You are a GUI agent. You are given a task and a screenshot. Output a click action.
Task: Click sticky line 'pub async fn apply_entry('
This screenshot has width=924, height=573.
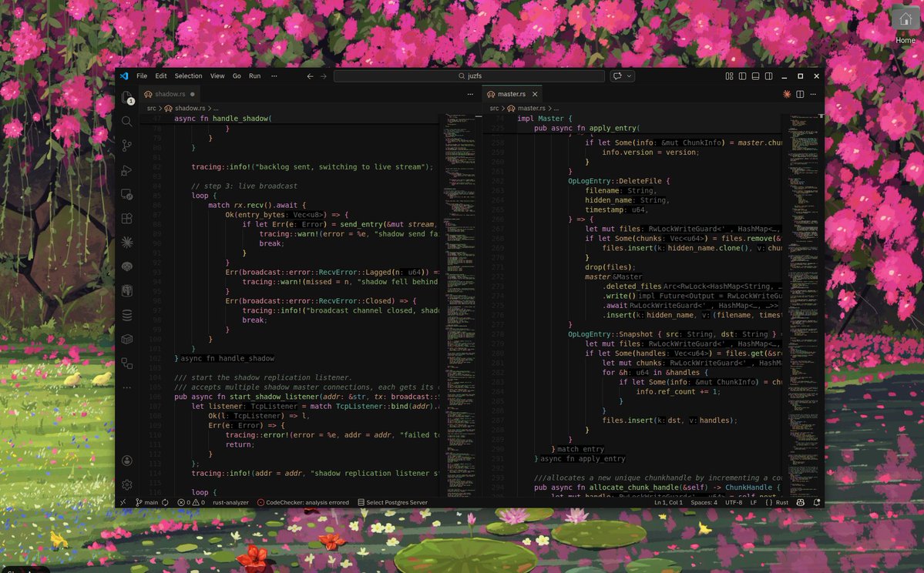click(x=587, y=128)
